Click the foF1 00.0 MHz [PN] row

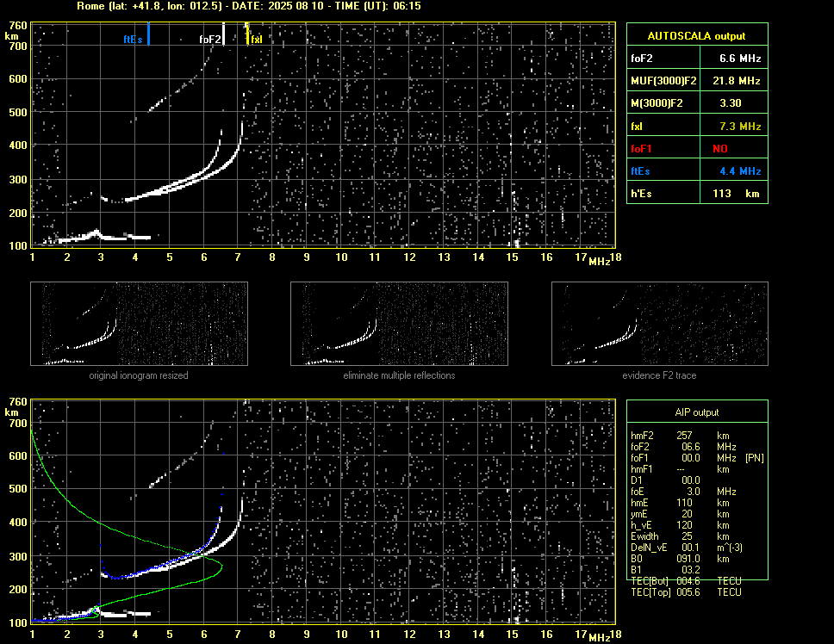tap(697, 458)
